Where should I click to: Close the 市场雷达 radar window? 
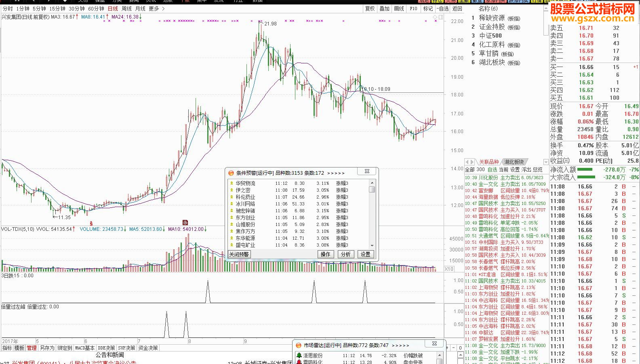434,343
